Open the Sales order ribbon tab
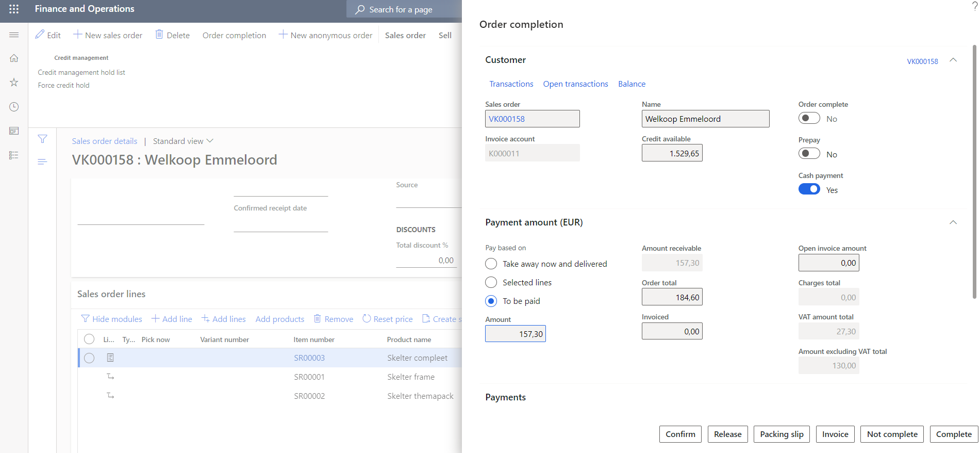Viewport: 980px width, 453px height. point(405,35)
